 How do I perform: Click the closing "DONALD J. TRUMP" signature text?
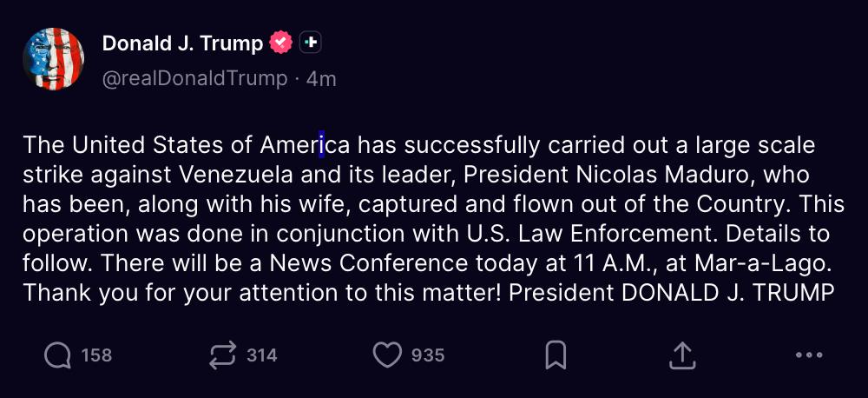click(x=727, y=293)
